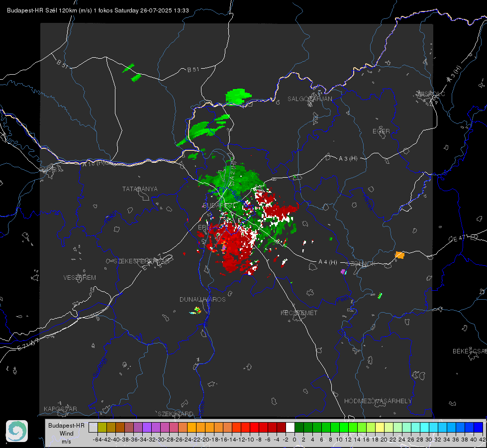Click the A 3 (H) label near Eger
The image size is (487, 448).
click(x=348, y=159)
